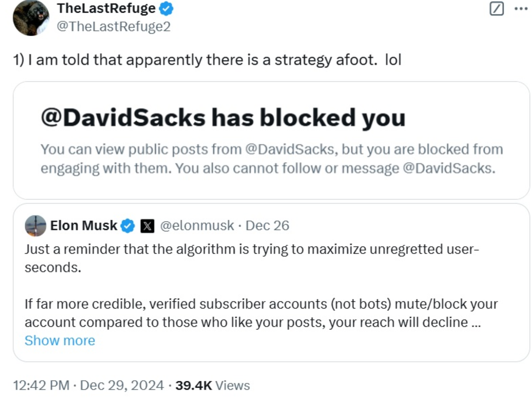Image resolution: width=532 pixels, height=398 pixels.
Task: Click the main post text
Action: click(207, 60)
